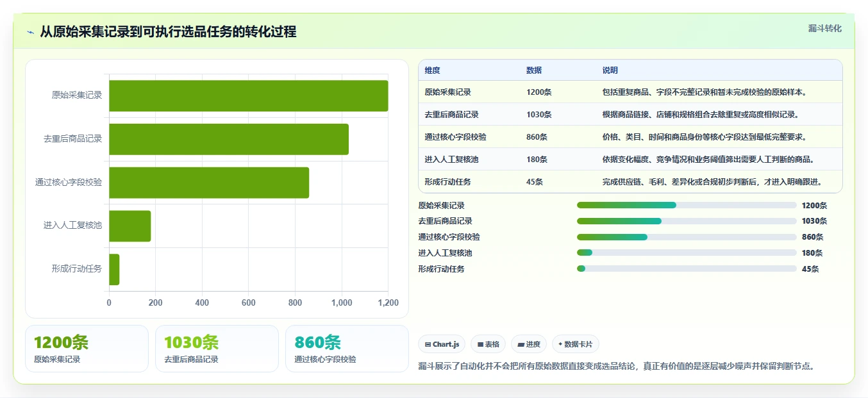Click the 形成行动任务 bar in the chart
868x398 pixels.
coord(114,269)
